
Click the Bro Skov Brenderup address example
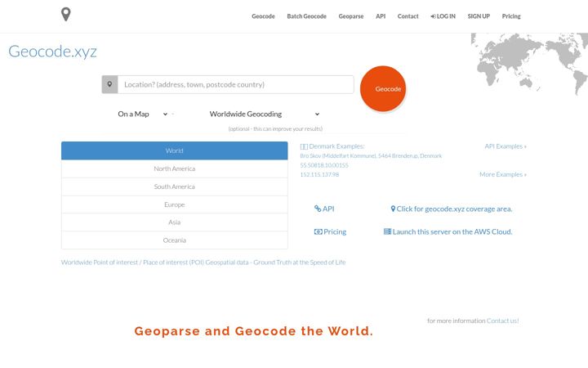click(x=371, y=155)
